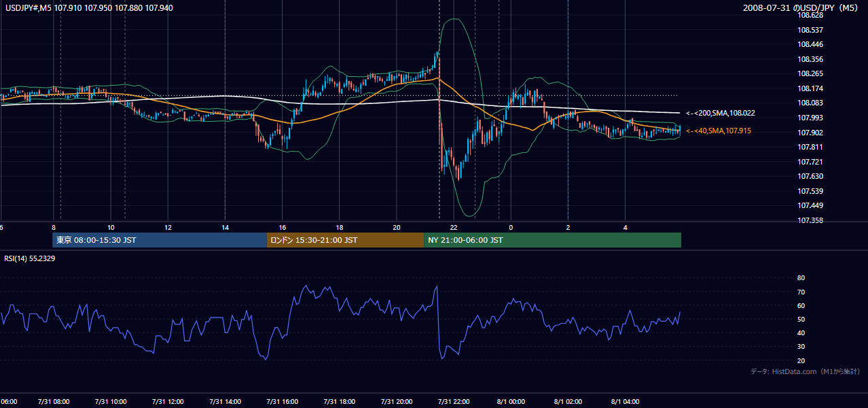The image size is (868, 408).
Task: Click the 108.083 price axis label
Action: click(811, 103)
